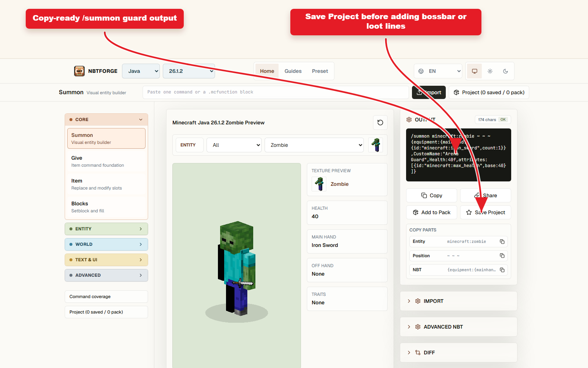Screen dimensions: 588x368
Task: Click the NBTFORGE logo icon
Action: tap(79, 71)
